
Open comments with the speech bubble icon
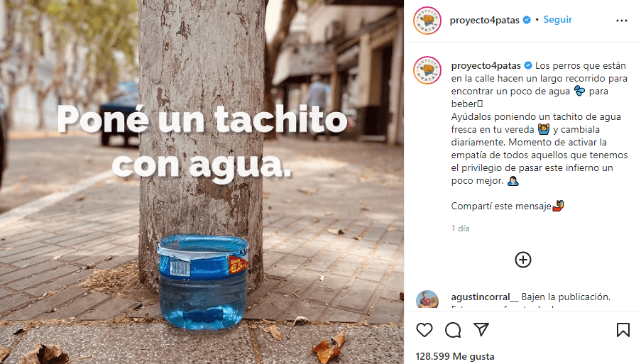(453, 330)
